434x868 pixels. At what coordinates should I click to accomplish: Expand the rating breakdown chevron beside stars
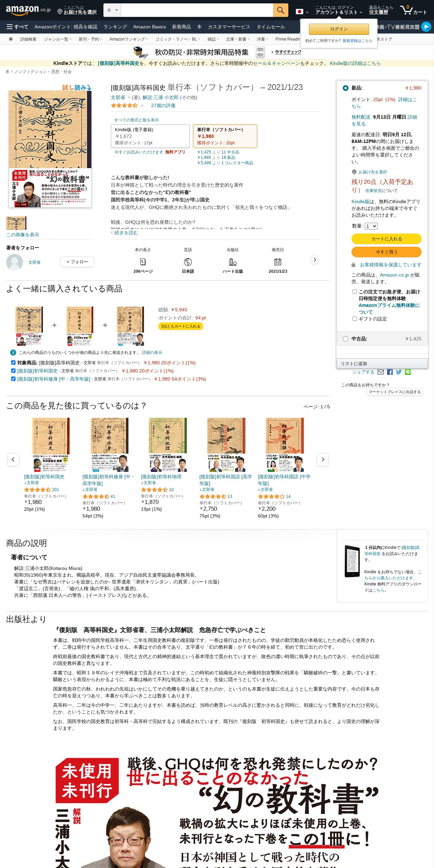tap(142, 105)
